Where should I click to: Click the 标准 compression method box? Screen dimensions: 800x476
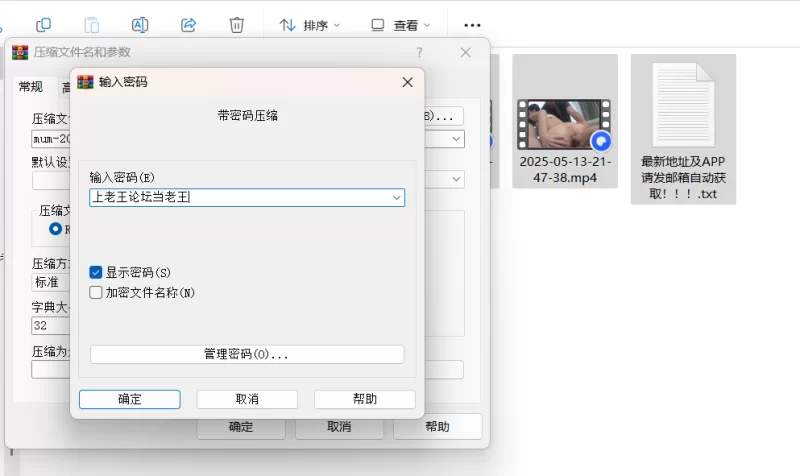point(51,282)
